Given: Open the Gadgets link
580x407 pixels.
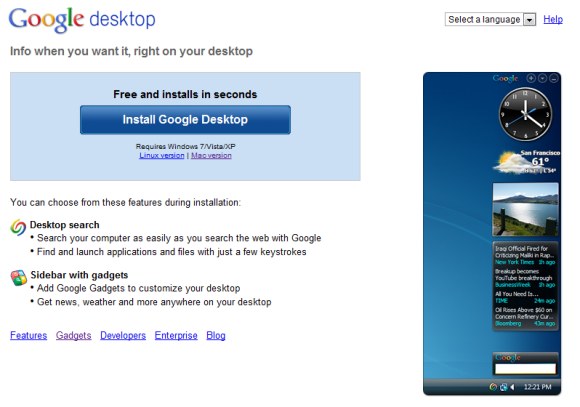Looking at the screenshot, I should [74, 335].
